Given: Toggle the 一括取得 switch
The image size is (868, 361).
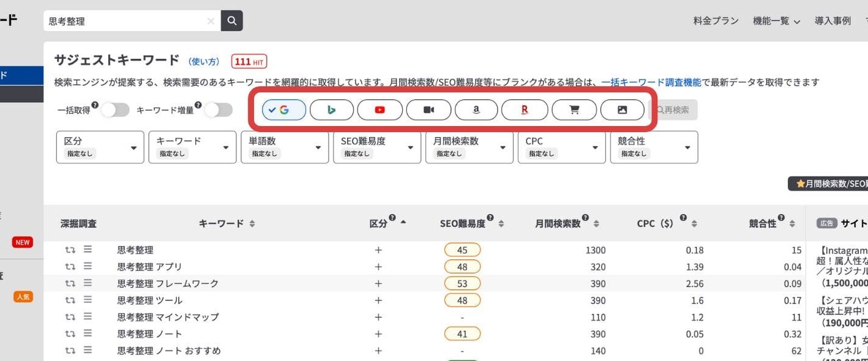Looking at the screenshot, I should pyautogui.click(x=115, y=110).
